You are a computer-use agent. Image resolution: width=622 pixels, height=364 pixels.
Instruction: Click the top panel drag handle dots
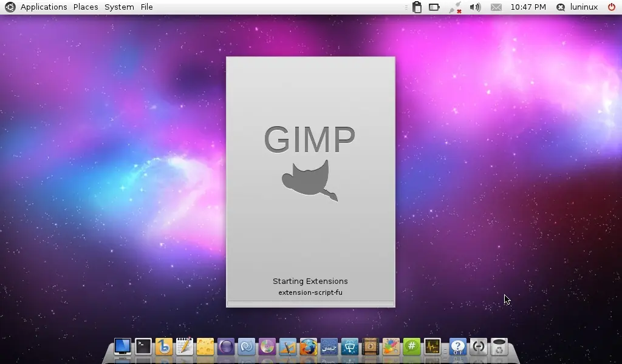(406, 7)
